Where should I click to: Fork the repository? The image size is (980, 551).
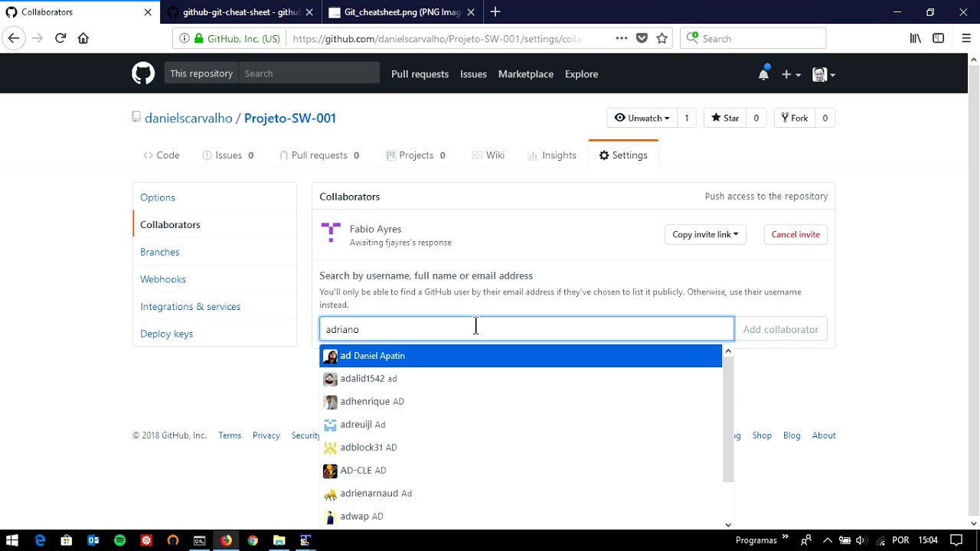tap(795, 118)
